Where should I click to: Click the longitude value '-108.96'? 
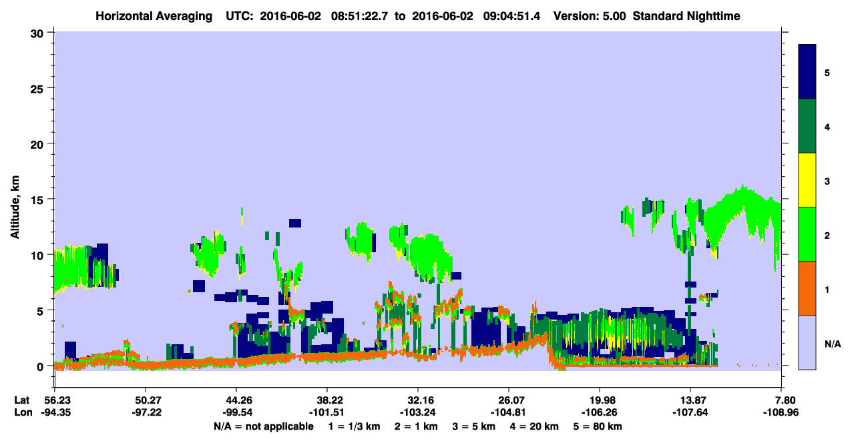click(782, 413)
